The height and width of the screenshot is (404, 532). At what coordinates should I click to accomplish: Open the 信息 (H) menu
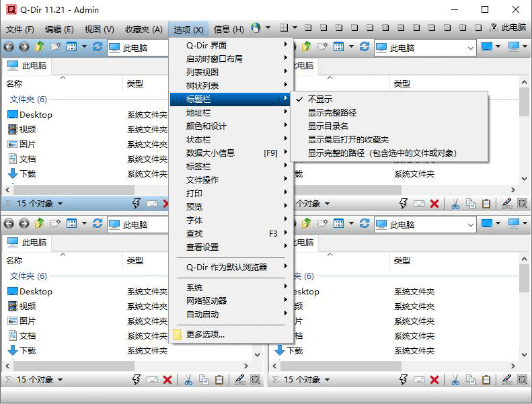[x=229, y=30]
